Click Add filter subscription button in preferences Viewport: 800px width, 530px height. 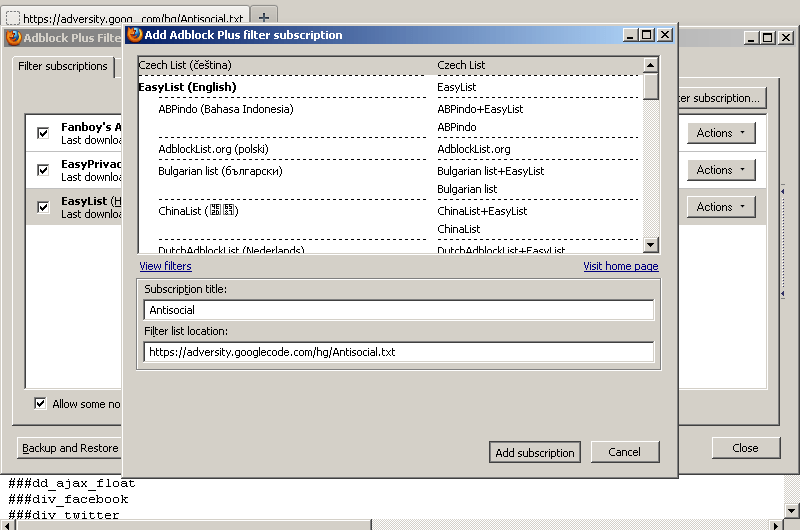click(720, 98)
